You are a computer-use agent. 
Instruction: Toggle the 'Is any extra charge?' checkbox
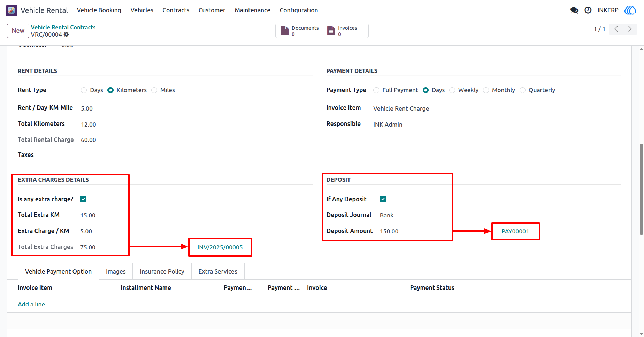click(83, 199)
